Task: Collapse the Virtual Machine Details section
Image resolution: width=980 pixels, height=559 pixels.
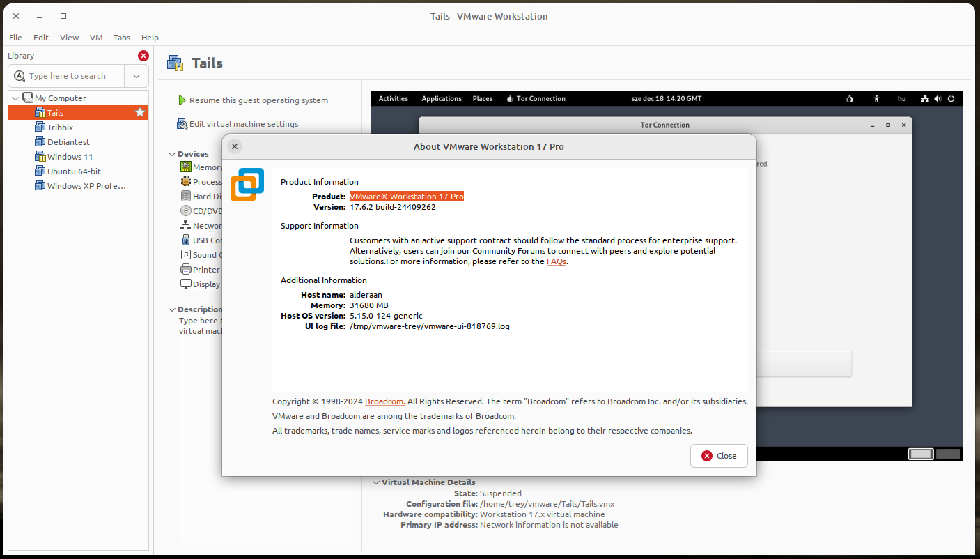Action: (x=376, y=482)
